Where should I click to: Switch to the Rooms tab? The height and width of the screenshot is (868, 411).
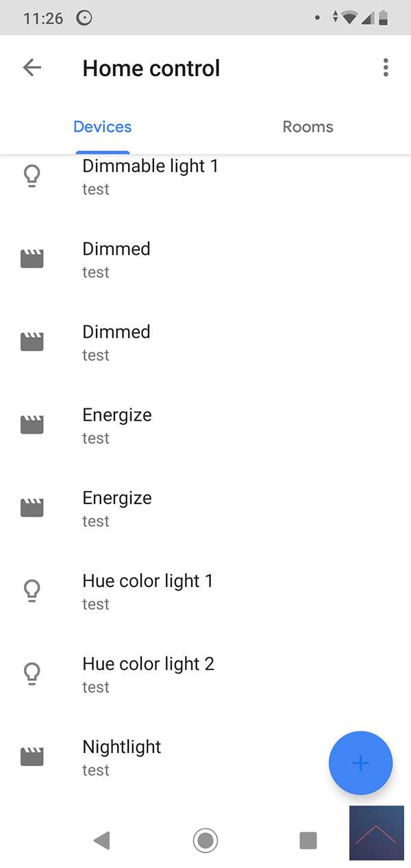click(308, 127)
